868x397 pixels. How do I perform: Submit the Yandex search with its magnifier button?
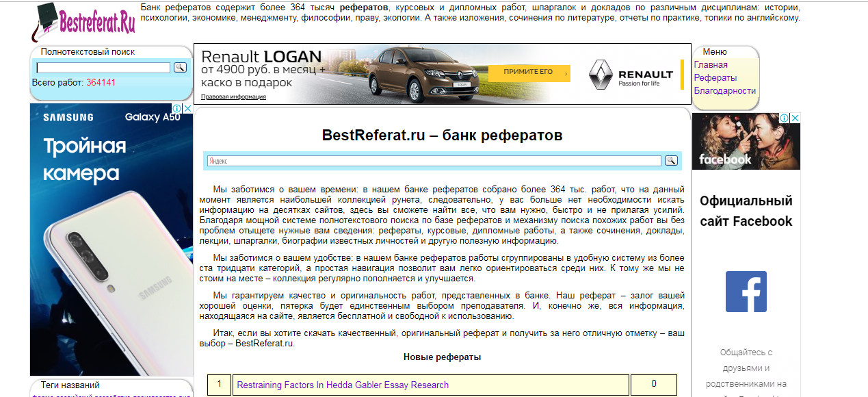tap(671, 160)
